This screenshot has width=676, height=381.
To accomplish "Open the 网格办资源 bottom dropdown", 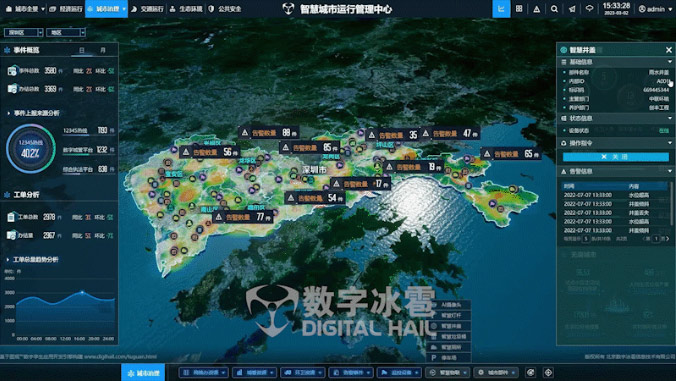I will click(x=204, y=372).
